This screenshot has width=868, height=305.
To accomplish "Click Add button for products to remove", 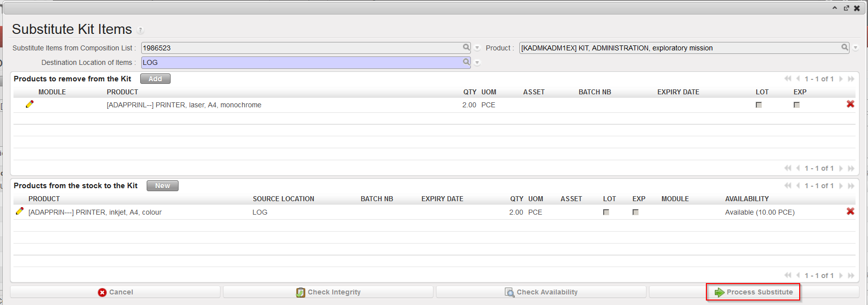I will 155,79.
